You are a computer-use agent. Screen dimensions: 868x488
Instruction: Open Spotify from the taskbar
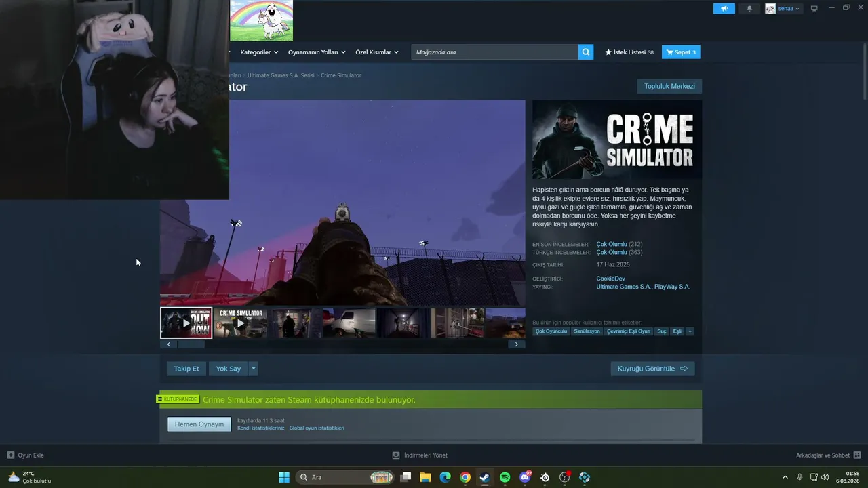coord(505,477)
